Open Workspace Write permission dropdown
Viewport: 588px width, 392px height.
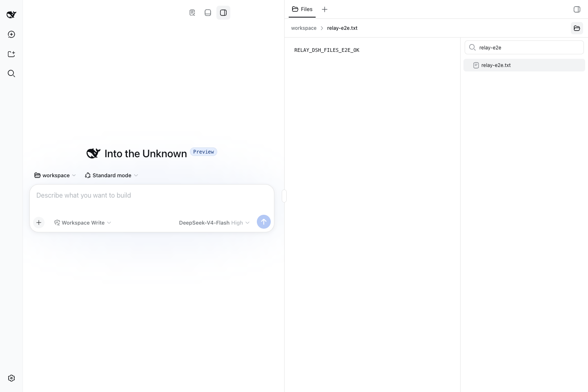tap(83, 223)
